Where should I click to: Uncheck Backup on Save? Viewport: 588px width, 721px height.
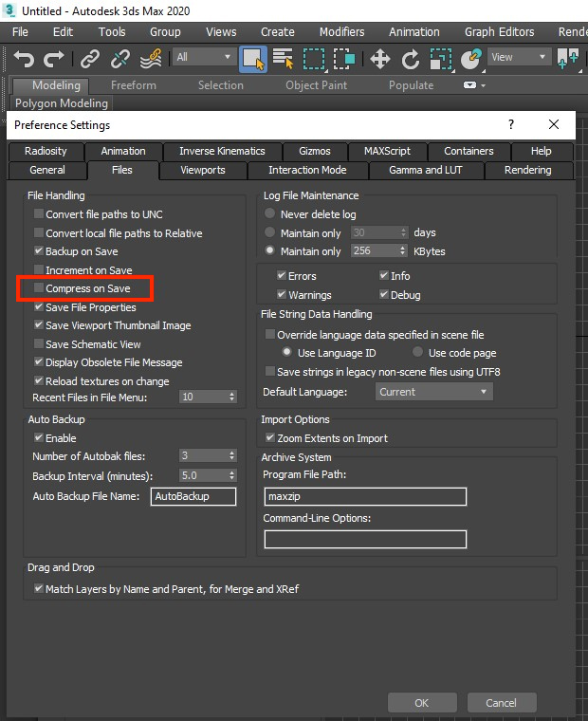point(39,251)
